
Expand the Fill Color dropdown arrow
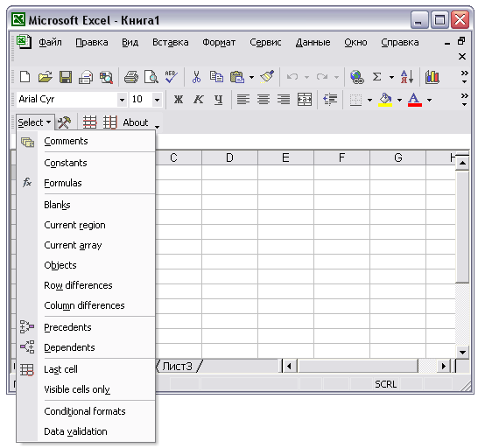click(399, 100)
